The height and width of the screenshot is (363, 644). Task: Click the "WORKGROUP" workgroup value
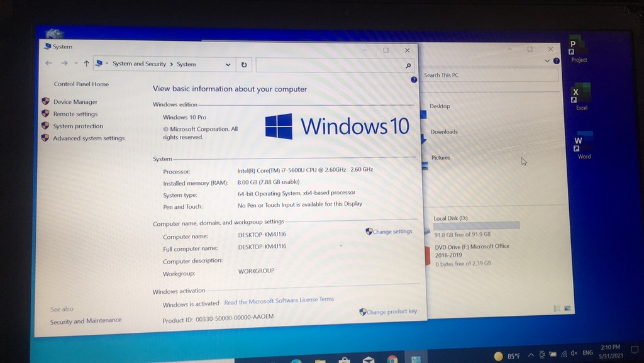click(257, 271)
